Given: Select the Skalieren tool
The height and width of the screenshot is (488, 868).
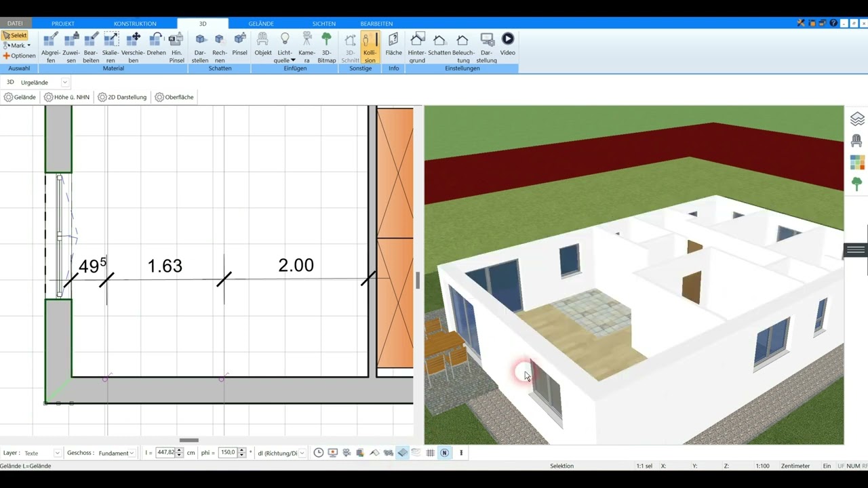Looking at the screenshot, I should click(111, 47).
